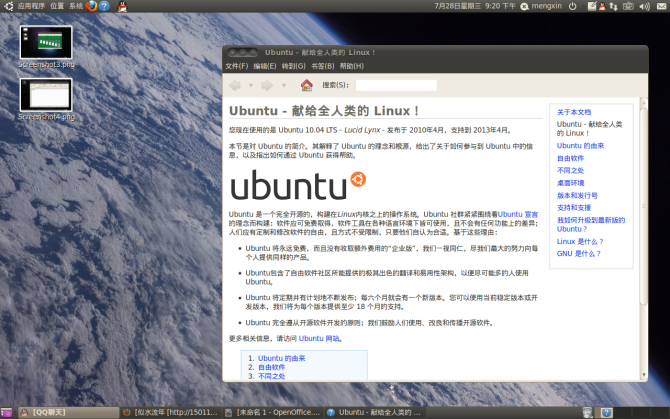This screenshot has width=670, height=419.
Task: Open the network connection indicator
Action: (x=614, y=6)
